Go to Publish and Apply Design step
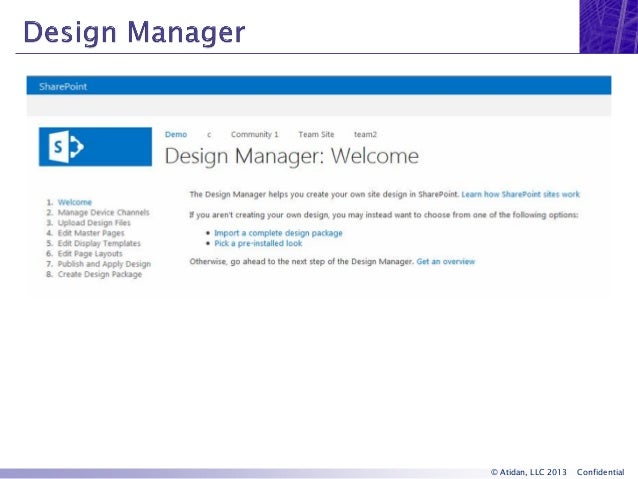The width and height of the screenshot is (638, 479). pos(104,264)
